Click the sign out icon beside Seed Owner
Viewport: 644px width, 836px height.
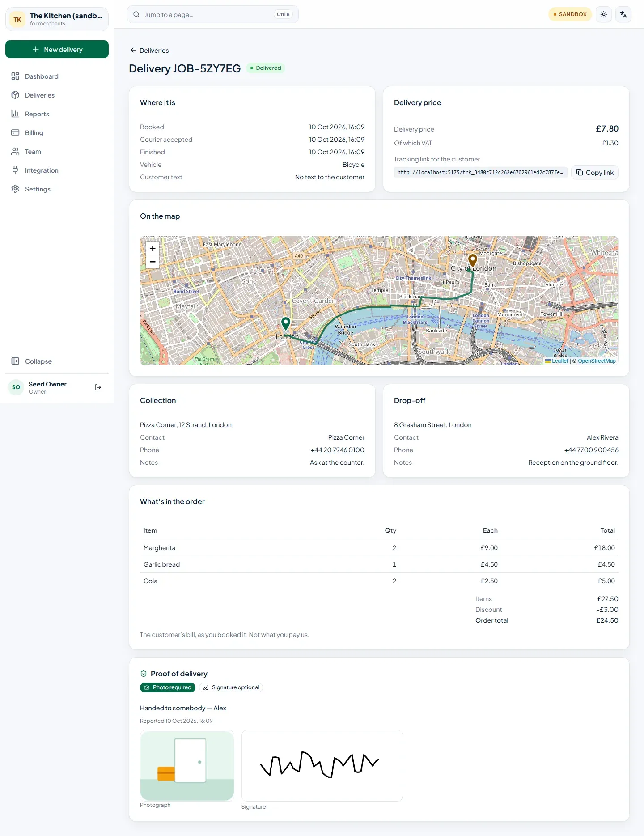(x=98, y=387)
